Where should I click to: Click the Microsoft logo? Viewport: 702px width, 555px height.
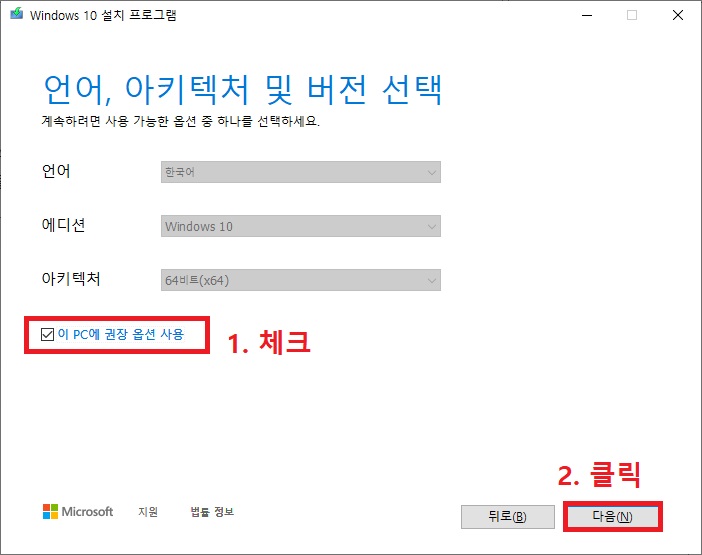tap(78, 511)
